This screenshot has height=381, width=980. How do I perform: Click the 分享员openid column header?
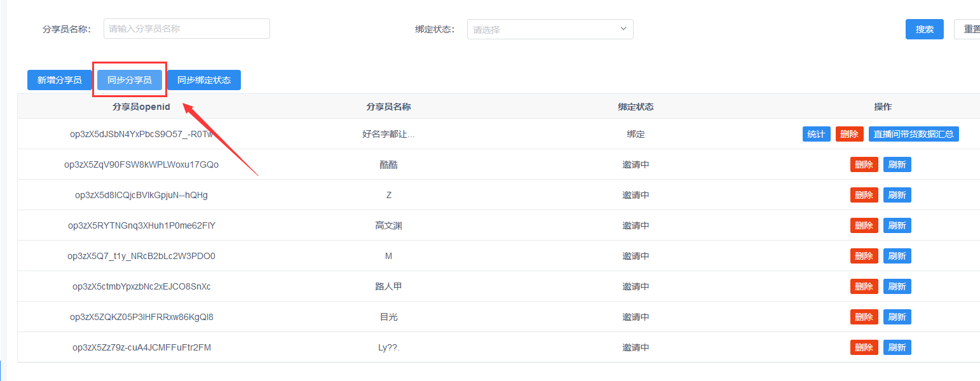[141, 107]
